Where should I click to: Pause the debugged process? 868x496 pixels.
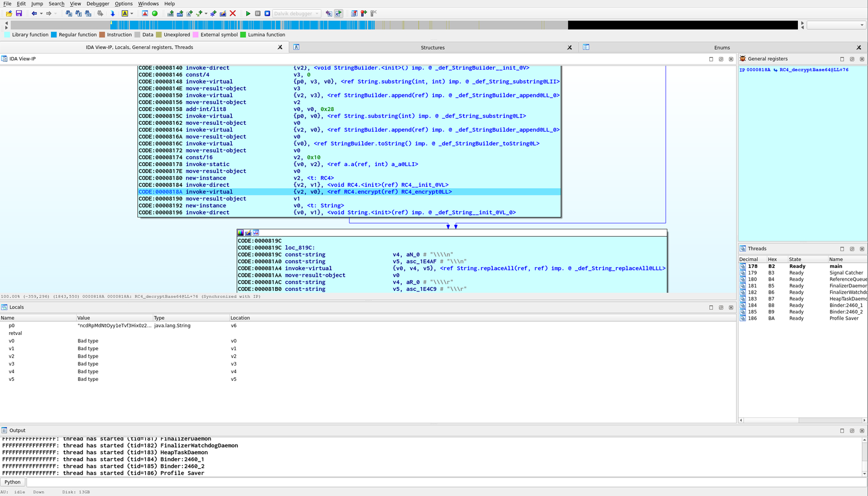pos(258,14)
